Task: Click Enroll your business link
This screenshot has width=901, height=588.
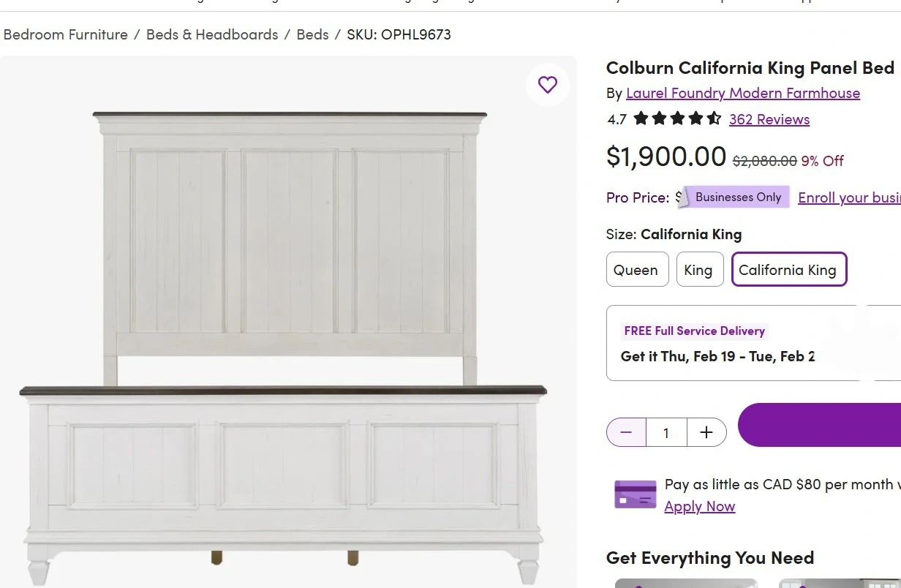Action: pos(848,197)
